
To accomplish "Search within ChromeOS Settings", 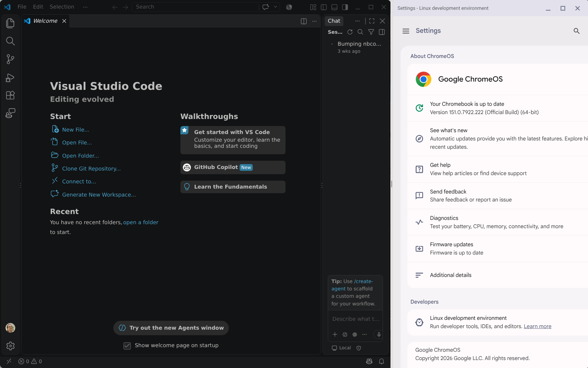I will click(576, 31).
